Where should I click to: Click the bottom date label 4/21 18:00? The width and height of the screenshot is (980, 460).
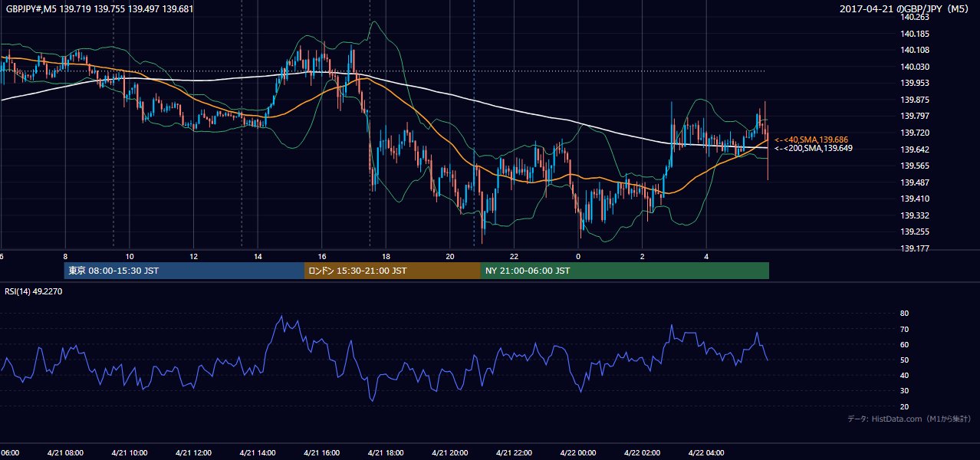386,453
